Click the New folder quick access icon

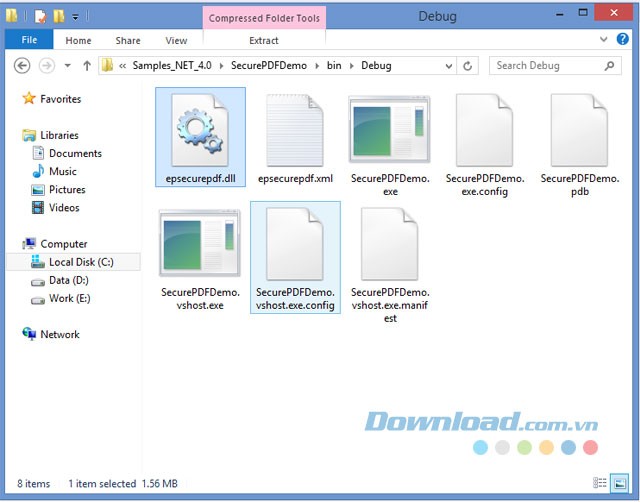[x=59, y=16]
